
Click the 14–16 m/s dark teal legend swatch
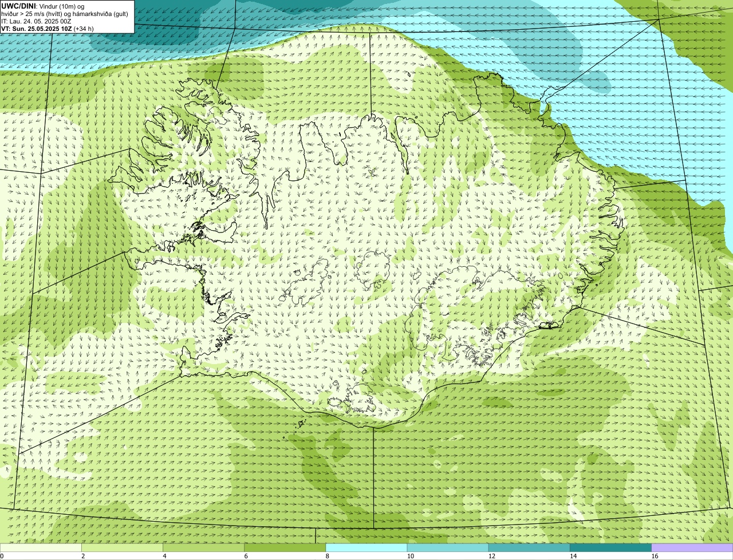point(610,547)
